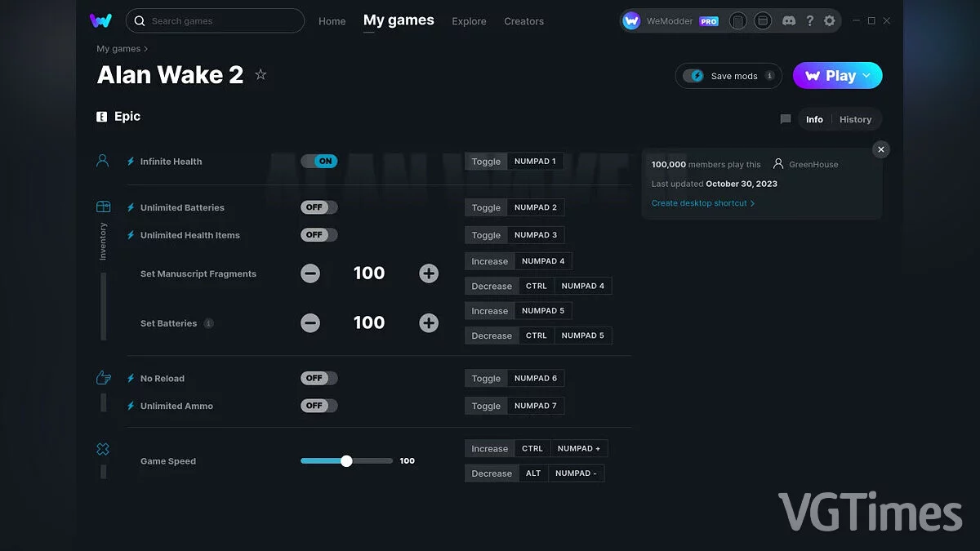Open settings gear icon

coord(830,21)
